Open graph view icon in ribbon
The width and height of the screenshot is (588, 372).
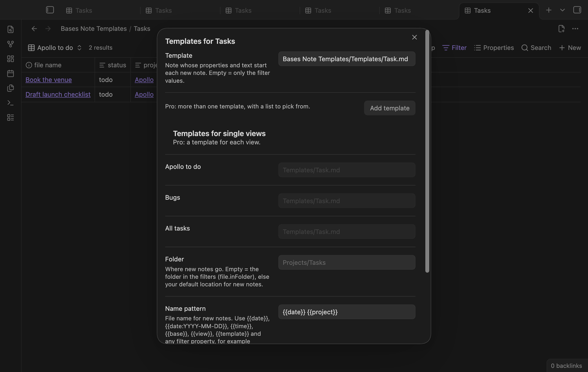point(10,44)
